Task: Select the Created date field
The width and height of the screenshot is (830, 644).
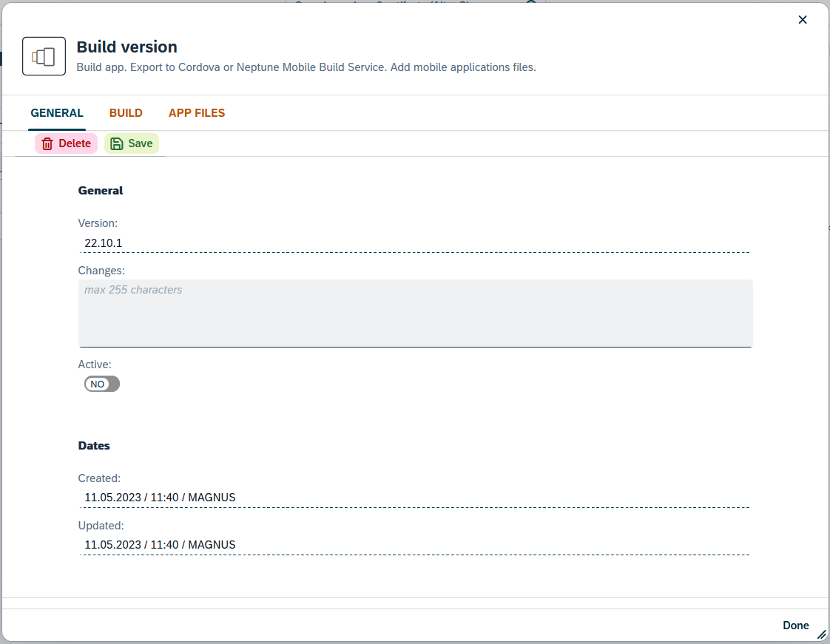Action: point(296,497)
